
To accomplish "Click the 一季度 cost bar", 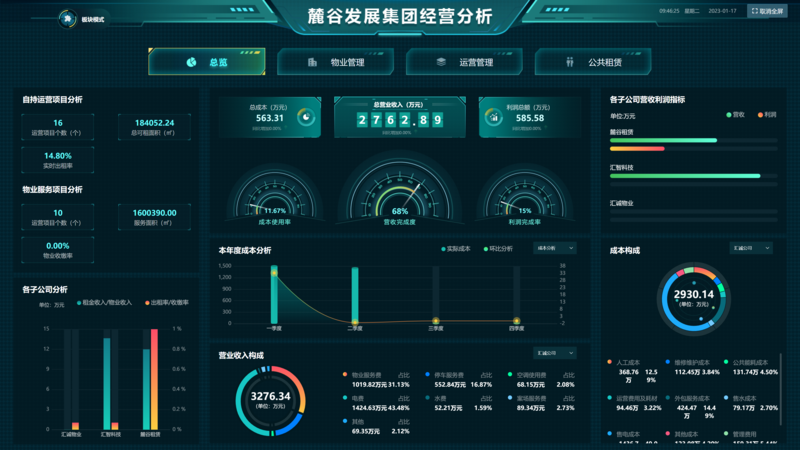I will point(274,294).
